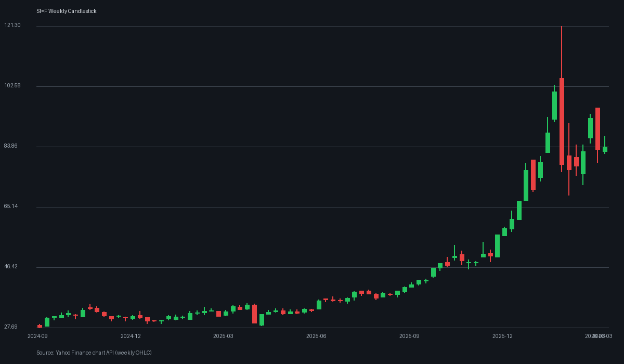The height and width of the screenshot is (364, 624).
Task: Select the 46.42 y-axis price label
Action: coord(11,267)
